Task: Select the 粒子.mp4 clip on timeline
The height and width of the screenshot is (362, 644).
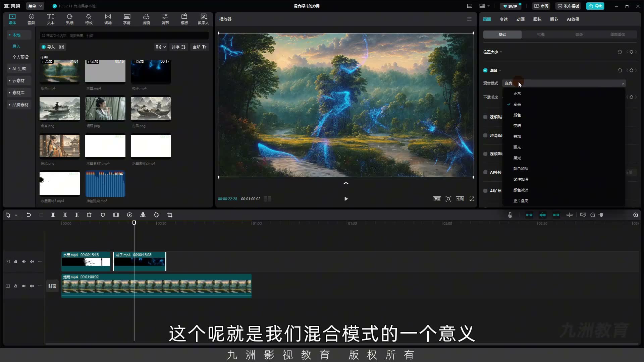Action: tap(140, 261)
